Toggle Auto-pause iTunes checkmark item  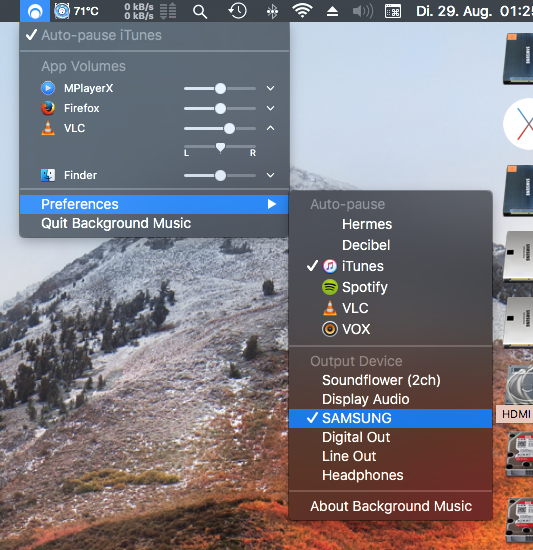coord(154,35)
